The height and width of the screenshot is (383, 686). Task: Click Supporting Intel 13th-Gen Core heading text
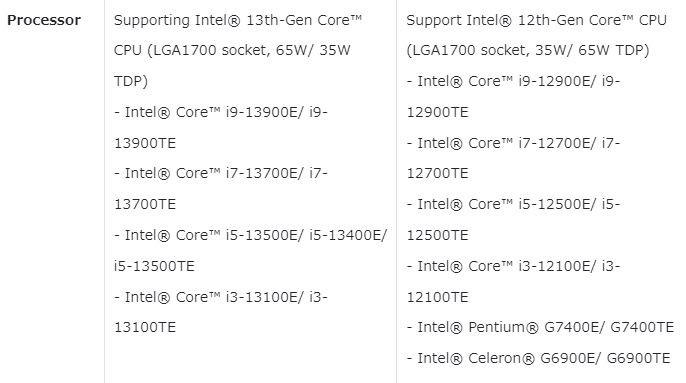[238, 20]
